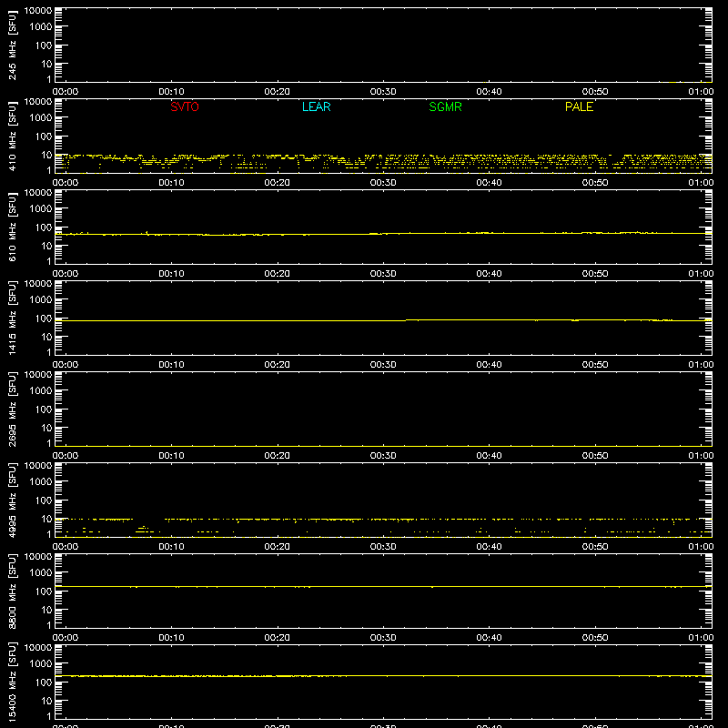
Task: Click the yellow flux trace in 610 MHz plot
Action: (x=383, y=234)
